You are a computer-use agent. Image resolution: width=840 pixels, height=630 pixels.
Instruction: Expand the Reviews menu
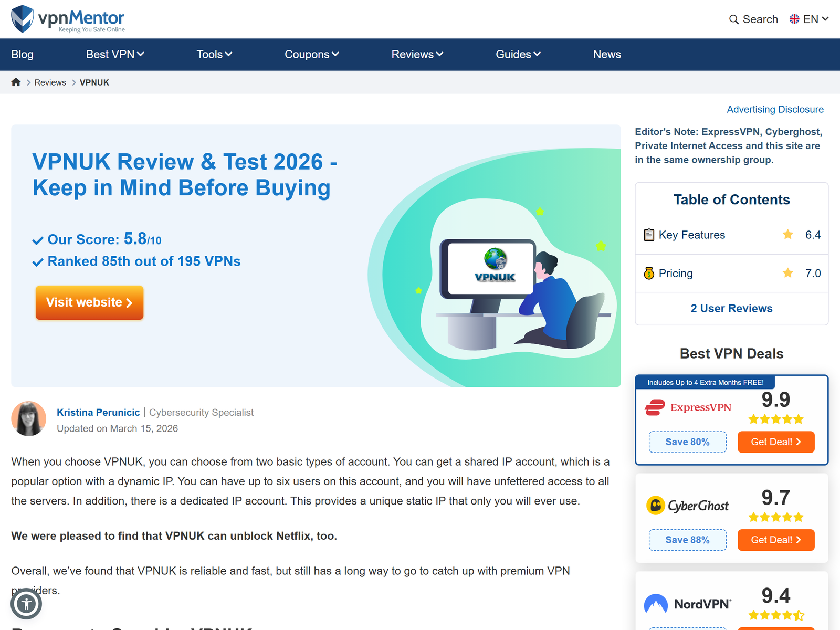coord(417,54)
